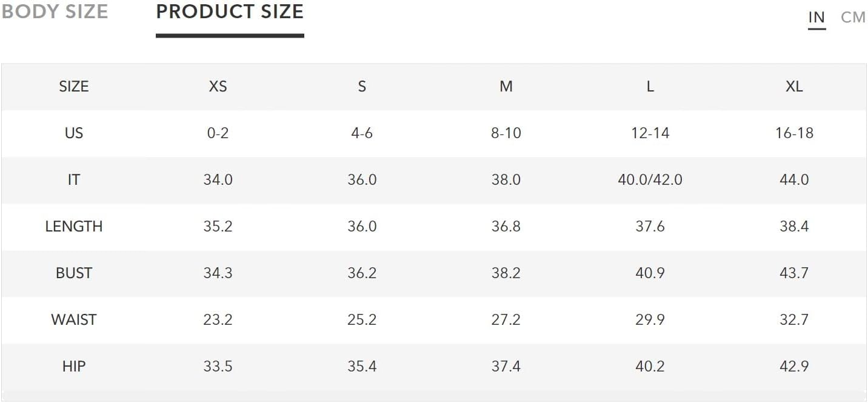Select the PRODUCT SIZE tab
Screen dimensions: 868x403
(x=230, y=12)
